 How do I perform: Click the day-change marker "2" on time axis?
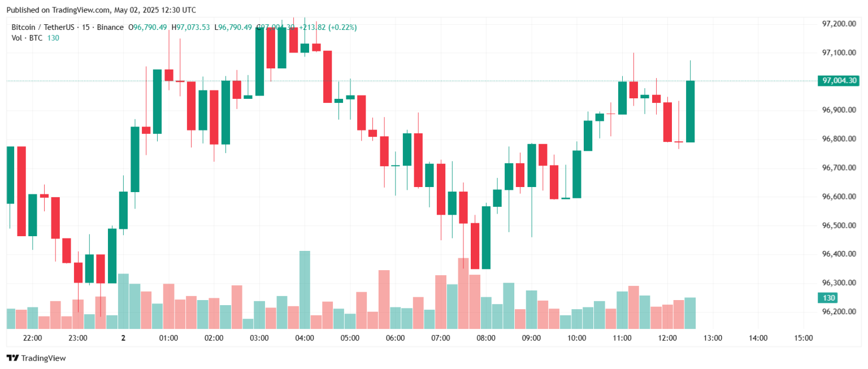tap(123, 338)
